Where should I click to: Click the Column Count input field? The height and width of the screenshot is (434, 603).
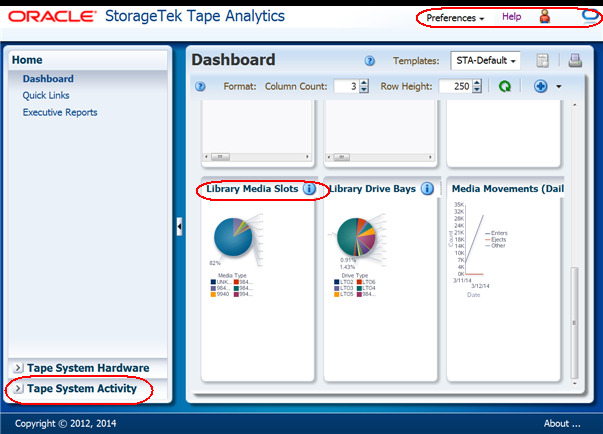coord(347,86)
